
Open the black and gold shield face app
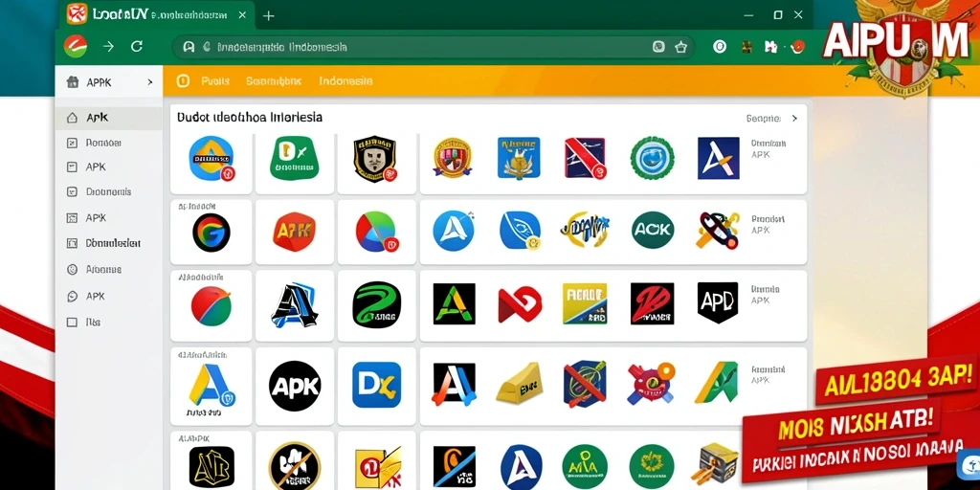pos(375,159)
